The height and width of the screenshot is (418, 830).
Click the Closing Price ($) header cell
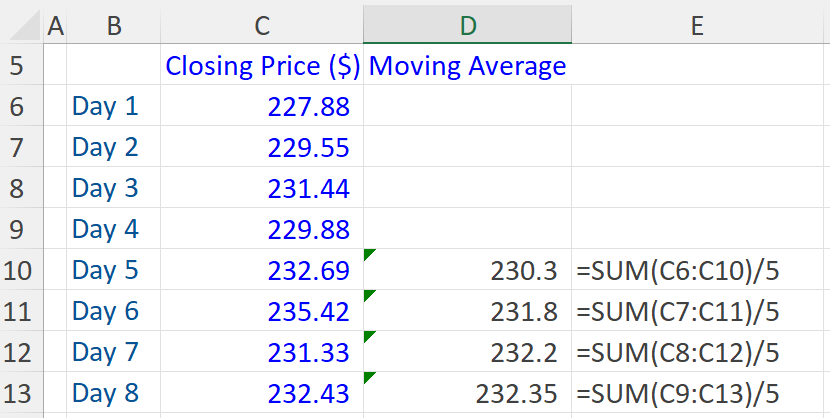(262, 67)
